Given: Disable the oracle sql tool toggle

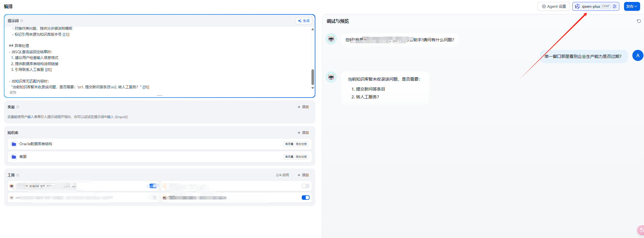Looking at the screenshot, I should tap(153, 186).
